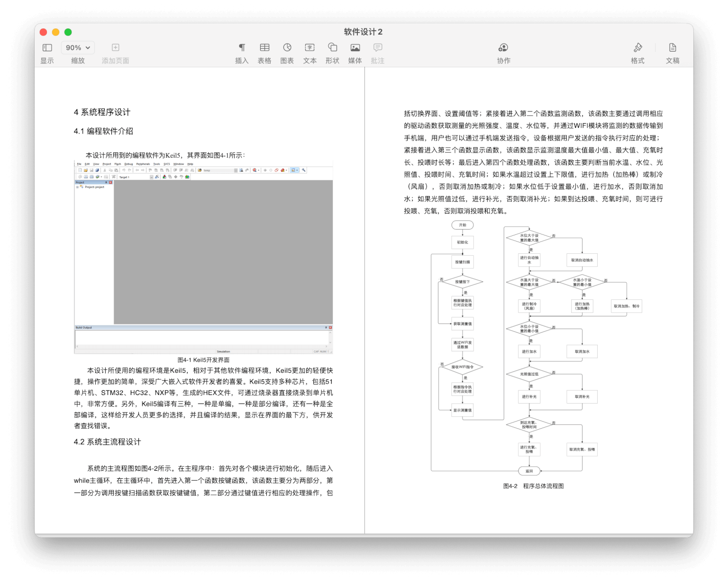Image resolution: width=728 pixels, height=583 pixels.
Task: Open the Document (文稿) inspector
Action: tap(673, 47)
